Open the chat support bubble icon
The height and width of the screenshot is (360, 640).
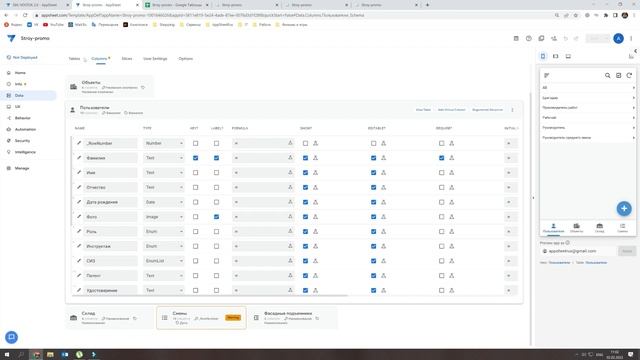coord(11,337)
